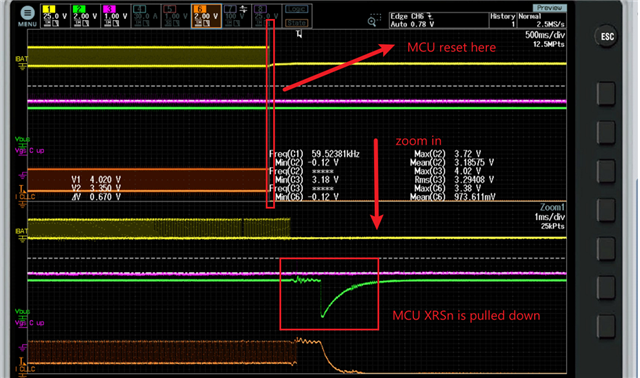This screenshot has width=640, height=378.
Task: Select the State button
Action: [x=297, y=23]
